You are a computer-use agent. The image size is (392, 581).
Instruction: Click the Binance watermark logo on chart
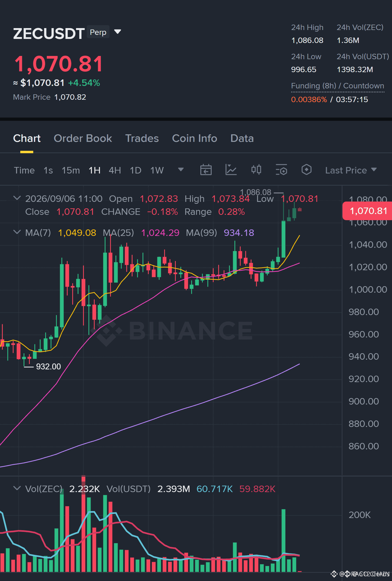[173, 330]
